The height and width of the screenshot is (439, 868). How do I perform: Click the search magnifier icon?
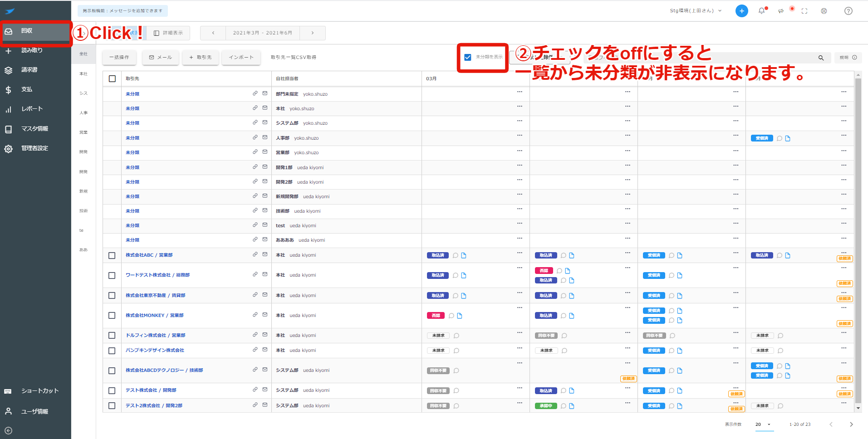click(821, 58)
